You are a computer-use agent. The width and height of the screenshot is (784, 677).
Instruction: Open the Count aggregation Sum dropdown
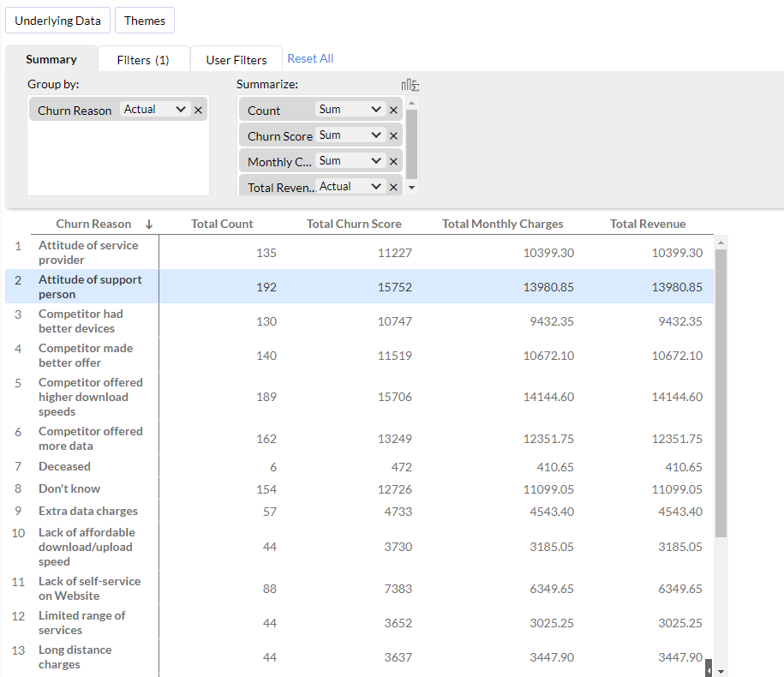click(350, 110)
